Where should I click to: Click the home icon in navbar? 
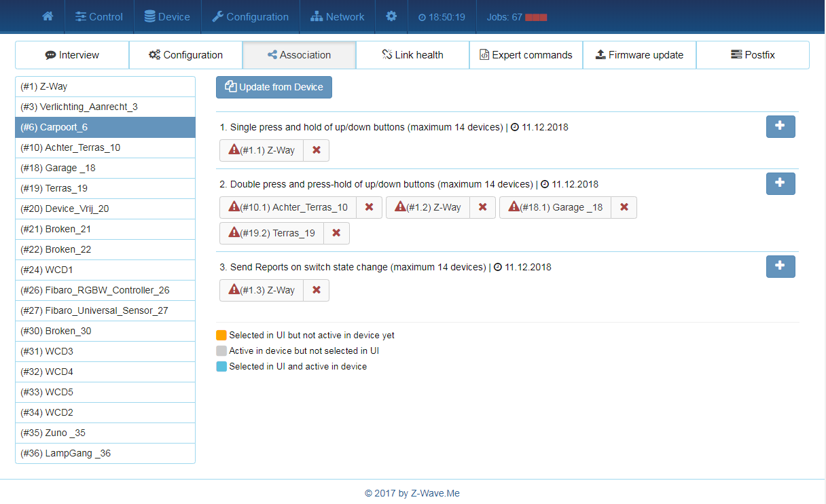tap(48, 17)
